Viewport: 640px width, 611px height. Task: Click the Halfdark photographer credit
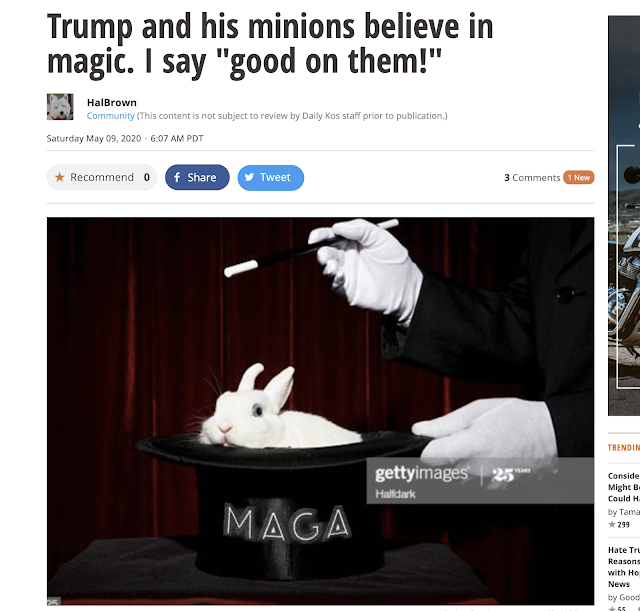tap(395, 494)
